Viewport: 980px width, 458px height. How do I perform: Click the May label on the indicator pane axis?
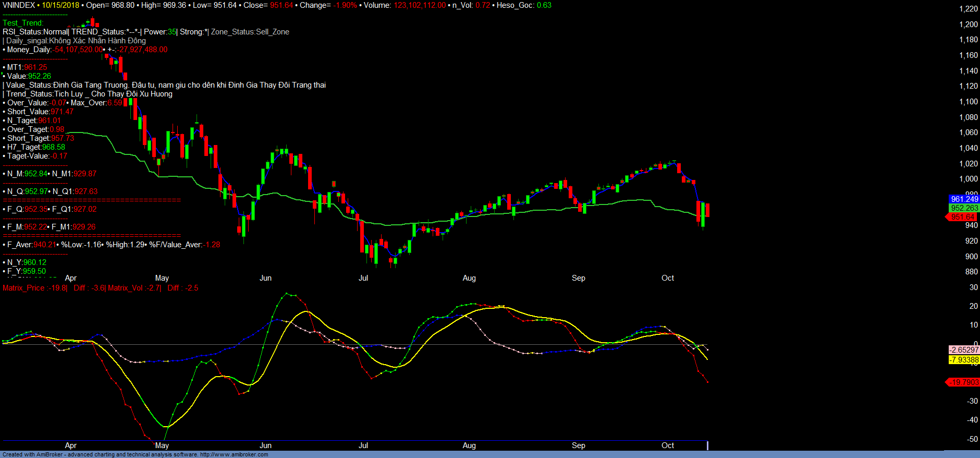162,445
